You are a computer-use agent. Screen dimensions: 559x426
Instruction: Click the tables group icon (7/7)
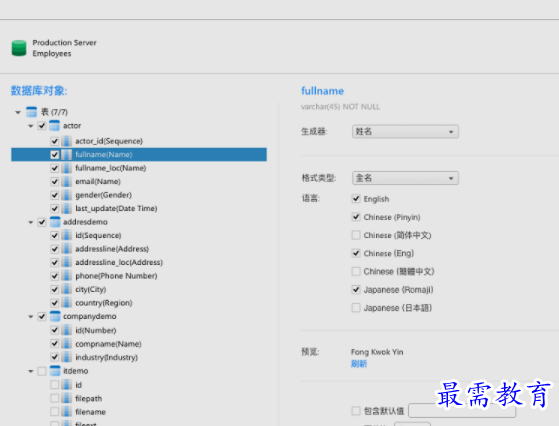pos(31,112)
